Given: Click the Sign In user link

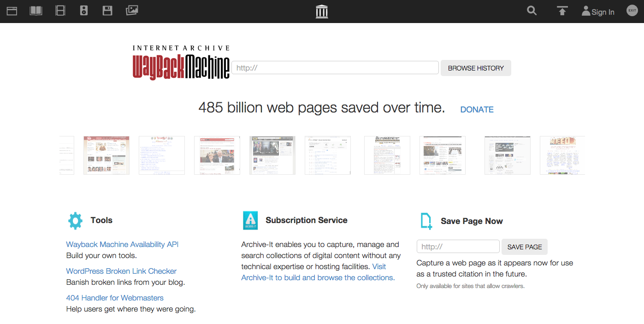Looking at the screenshot, I should (x=598, y=12).
